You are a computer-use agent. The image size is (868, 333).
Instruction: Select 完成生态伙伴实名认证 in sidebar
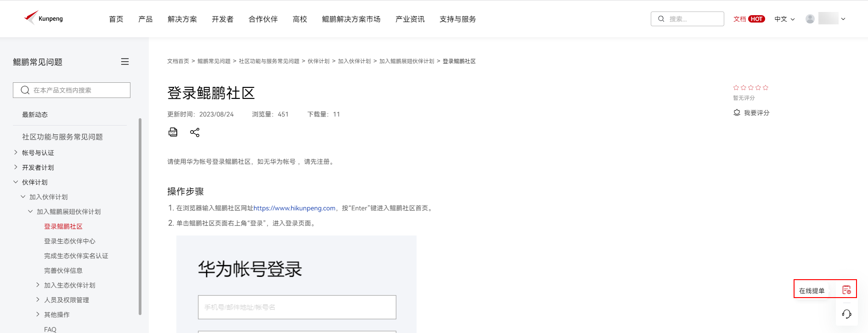[76, 256]
